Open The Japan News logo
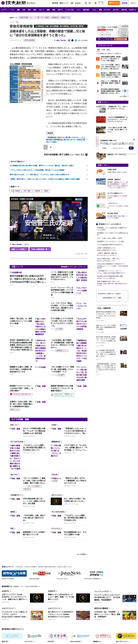 pos(69,573)
